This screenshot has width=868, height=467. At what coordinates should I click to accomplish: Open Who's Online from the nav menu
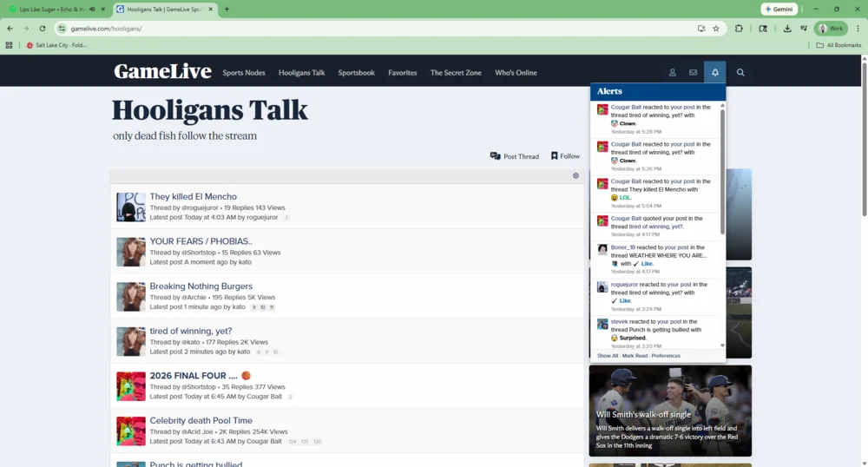coord(516,73)
